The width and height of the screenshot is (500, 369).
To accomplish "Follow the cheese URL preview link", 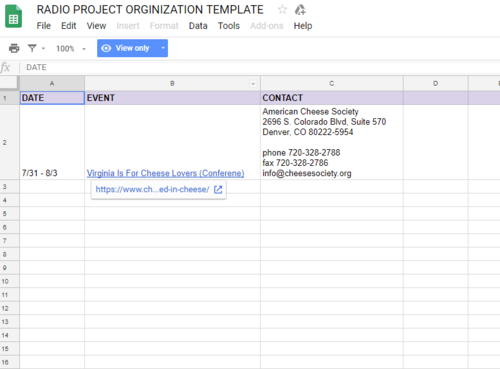I will [152, 189].
